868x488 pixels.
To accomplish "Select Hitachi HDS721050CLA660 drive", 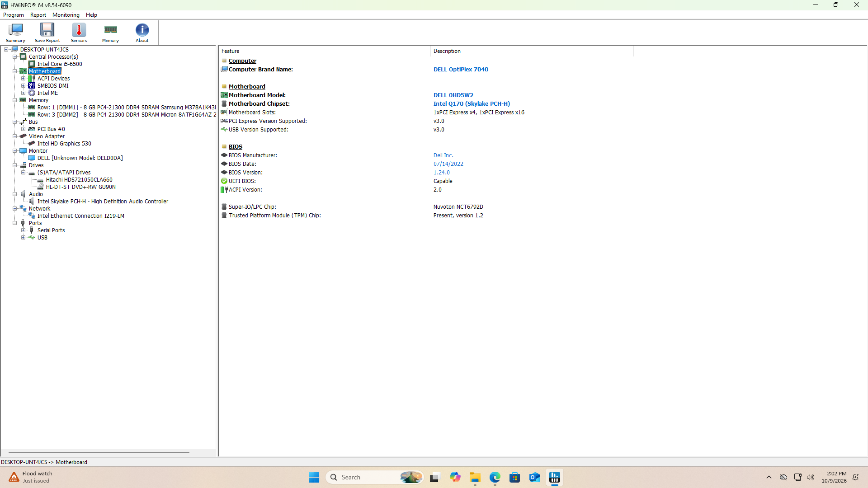I will (x=79, y=180).
